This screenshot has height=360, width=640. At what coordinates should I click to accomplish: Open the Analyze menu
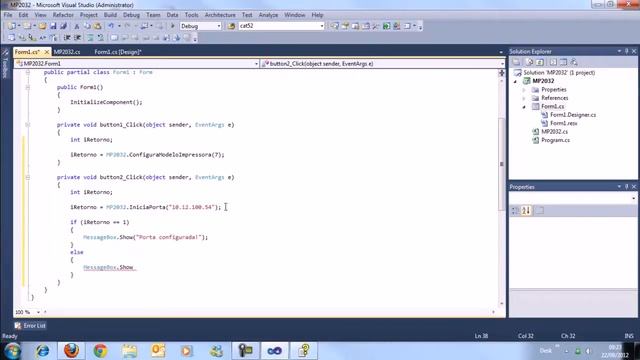(268, 15)
